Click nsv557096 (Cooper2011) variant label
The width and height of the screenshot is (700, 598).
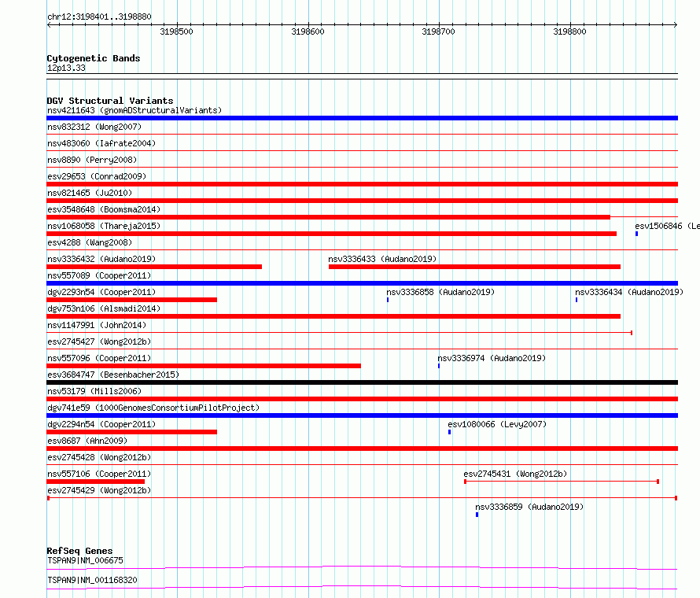pyautogui.click(x=99, y=358)
